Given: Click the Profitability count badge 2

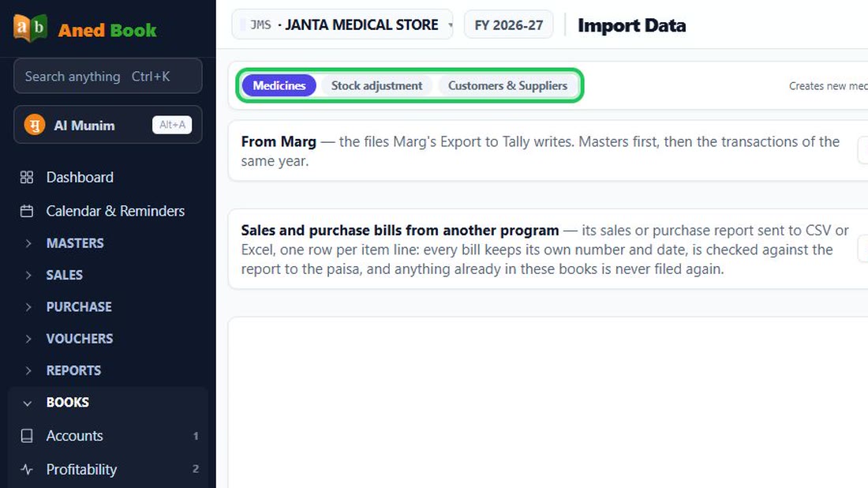Looking at the screenshot, I should (196, 469).
